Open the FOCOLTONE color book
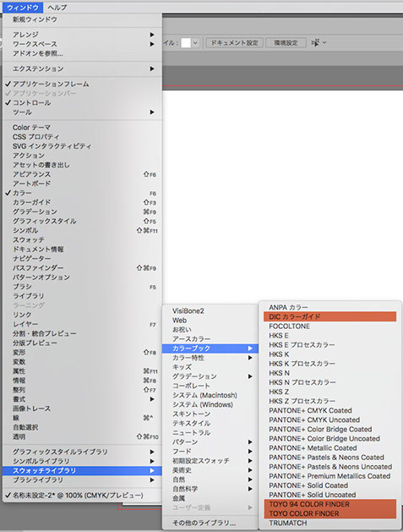Screen dimensions: 403x532 pyautogui.click(x=329, y=326)
